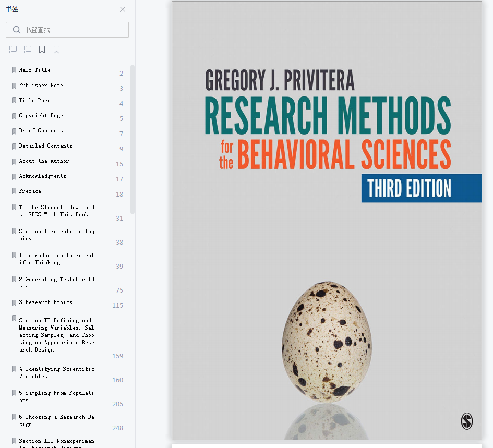Select Section III Nonexperimental bookmark
This screenshot has width=493, height=448.
(56, 443)
